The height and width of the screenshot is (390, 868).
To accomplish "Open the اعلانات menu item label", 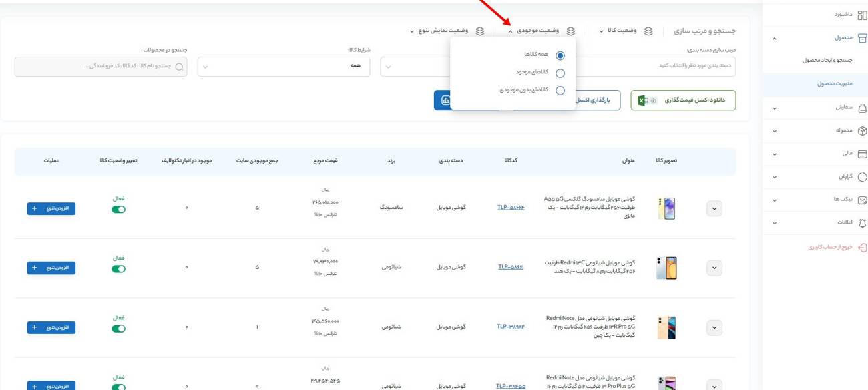I will (845, 222).
